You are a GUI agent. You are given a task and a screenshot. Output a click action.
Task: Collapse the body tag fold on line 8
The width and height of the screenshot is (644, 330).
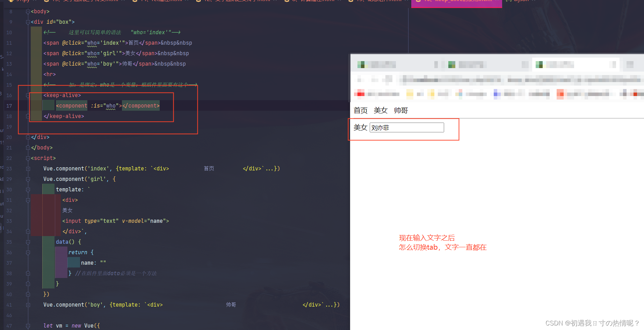(x=28, y=12)
